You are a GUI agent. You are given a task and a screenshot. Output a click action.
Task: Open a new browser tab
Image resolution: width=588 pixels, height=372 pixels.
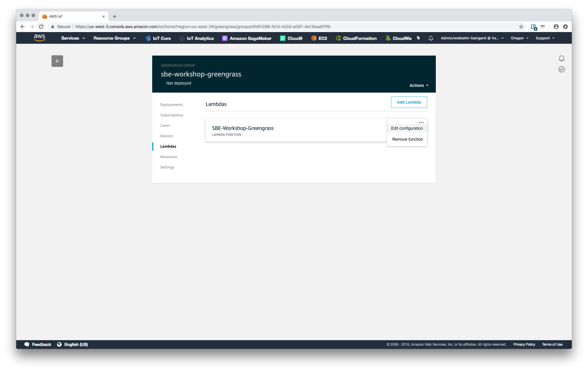115,17
